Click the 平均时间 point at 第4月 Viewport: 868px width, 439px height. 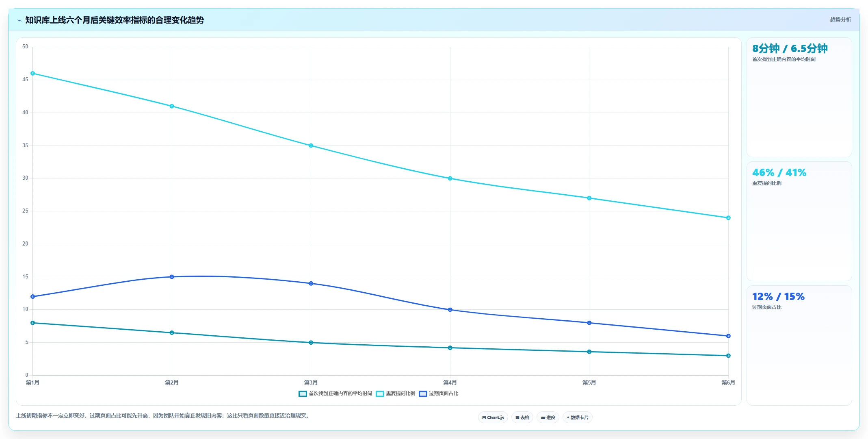450,348
